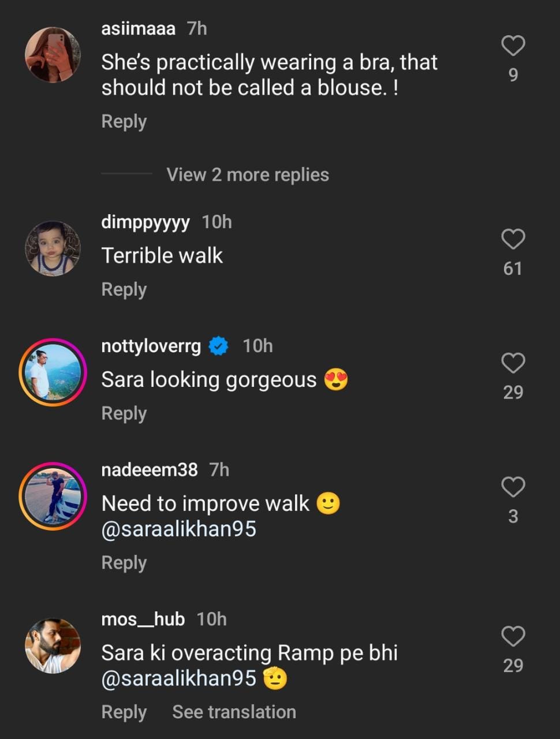
Task: Open dimppyyyy's baby profile picture
Action: tap(53, 248)
